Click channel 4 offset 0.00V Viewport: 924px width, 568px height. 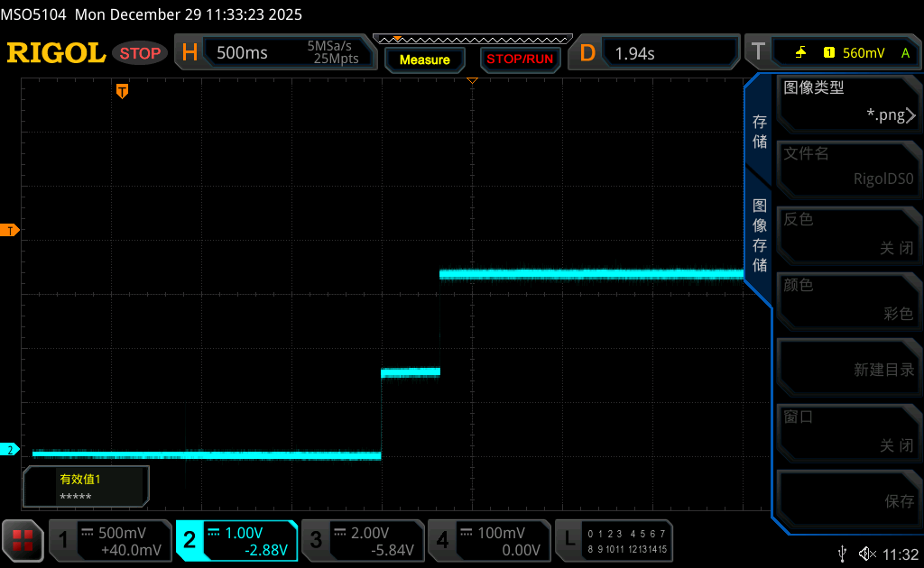coord(521,550)
